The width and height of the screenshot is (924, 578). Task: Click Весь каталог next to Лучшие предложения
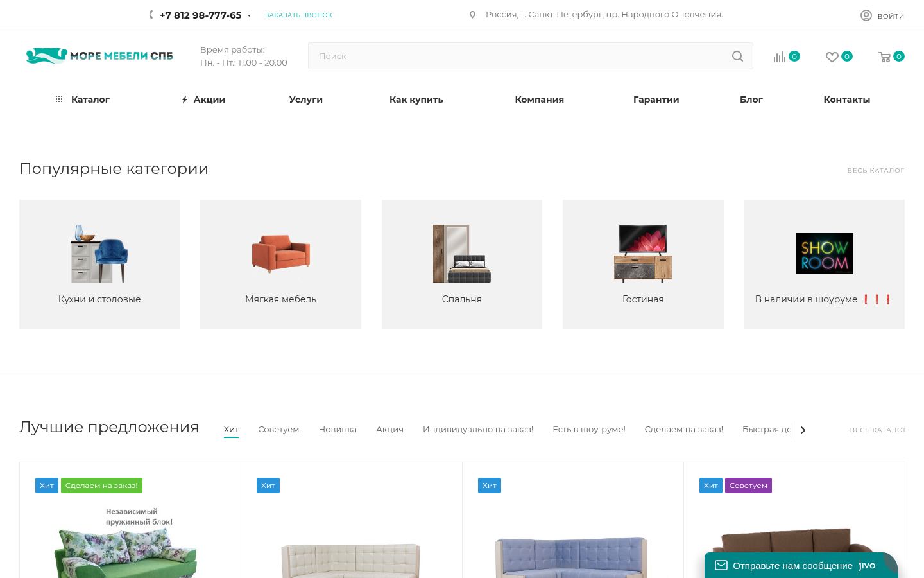(x=878, y=430)
